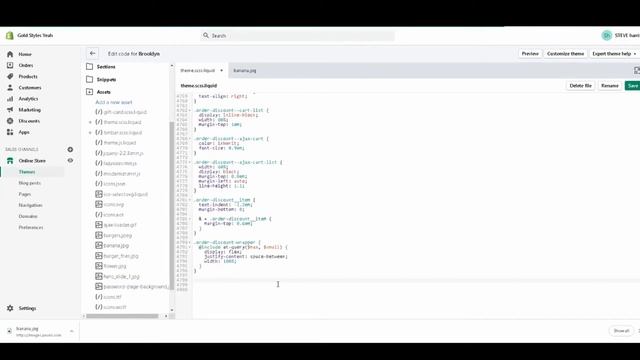The height and width of the screenshot is (360, 640).
Task: Click in the top Search field
Action: point(298,36)
